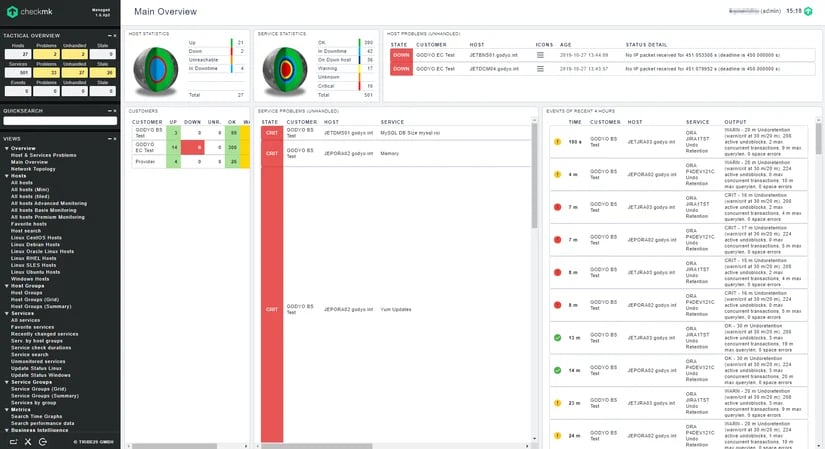The height and width of the screenshot is (449, 825).
Task: Click the warning icon of the 24 m event
Action: click(557, 435)
